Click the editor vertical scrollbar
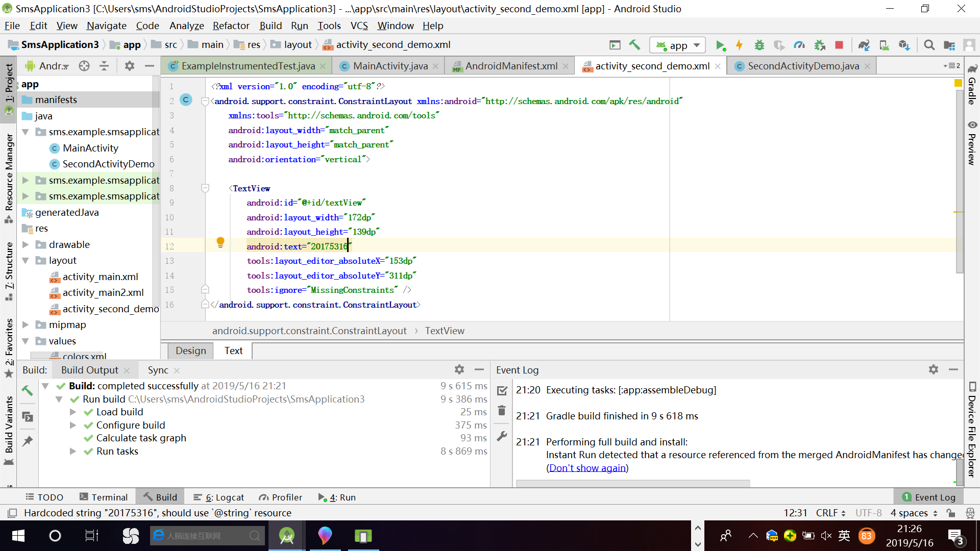The width and height of the screenshot is (980, 551). click(x=960, y=182)
